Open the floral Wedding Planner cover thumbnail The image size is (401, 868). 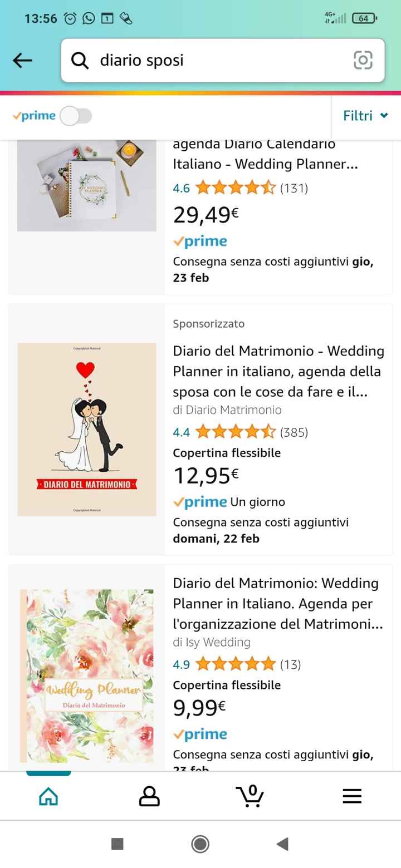86,675
